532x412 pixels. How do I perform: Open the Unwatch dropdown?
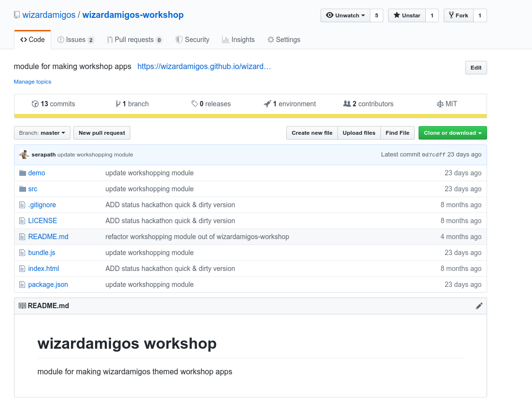[345, 15]
